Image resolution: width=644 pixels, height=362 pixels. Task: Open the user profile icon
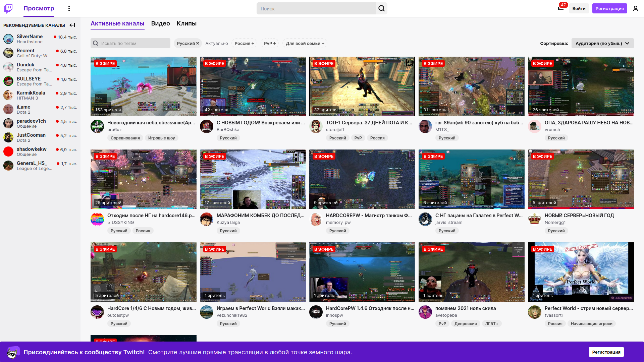tap(636, 8)
